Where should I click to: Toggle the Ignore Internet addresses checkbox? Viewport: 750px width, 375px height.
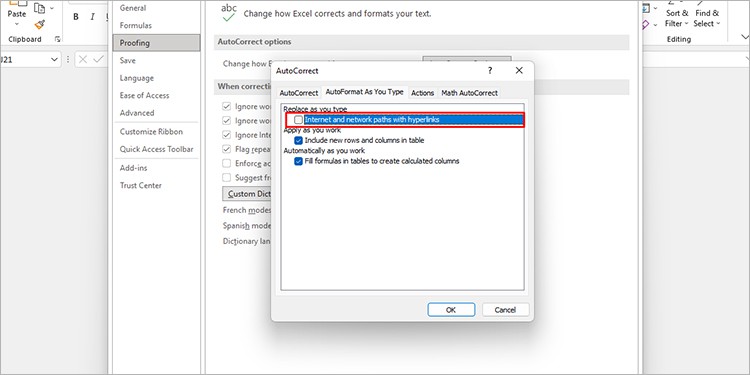[x=226, y=135]
